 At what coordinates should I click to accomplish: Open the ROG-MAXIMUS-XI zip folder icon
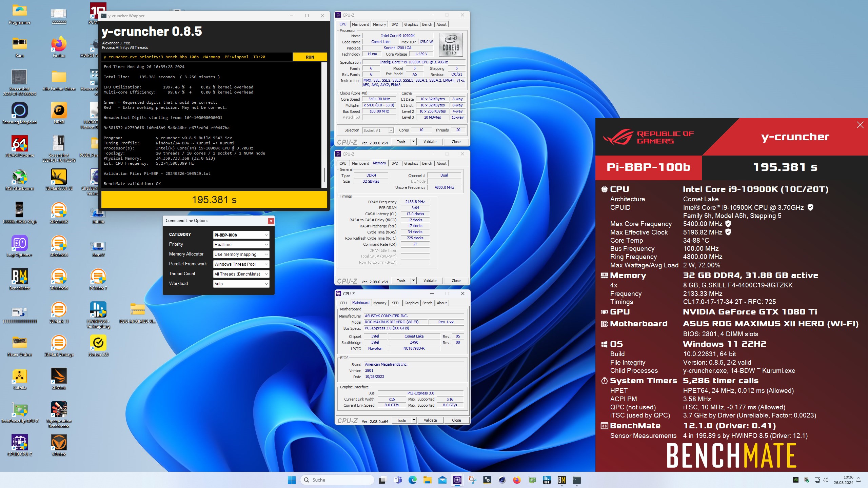(x=138, y=312)
